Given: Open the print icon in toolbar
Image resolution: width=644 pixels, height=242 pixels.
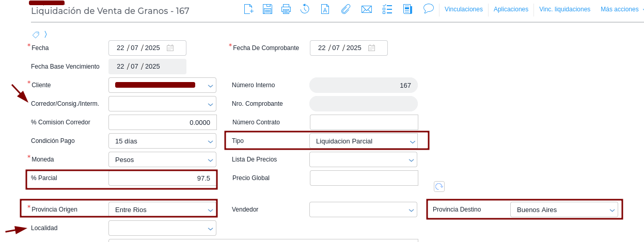Looking at the screenshot, I should coord(286,9).
